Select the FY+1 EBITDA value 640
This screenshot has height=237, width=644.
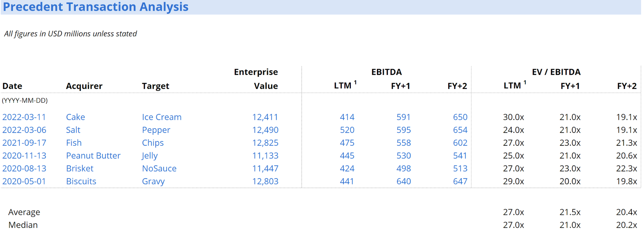click(x=403, y=182)
